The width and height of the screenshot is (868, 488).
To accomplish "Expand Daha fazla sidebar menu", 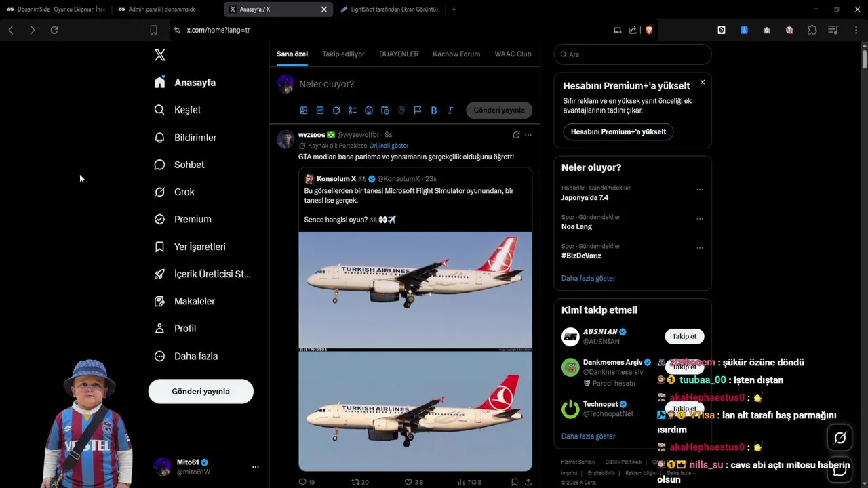I will tap(186, 356).
